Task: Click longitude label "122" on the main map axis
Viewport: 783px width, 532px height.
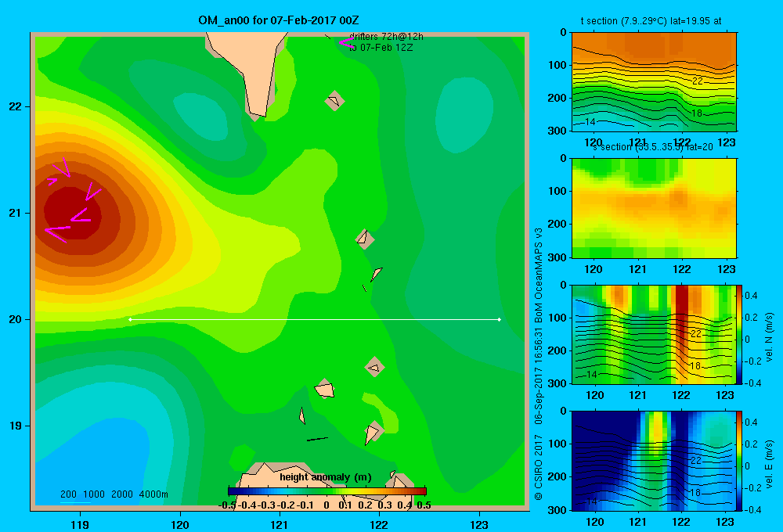Action: point(379,524)
